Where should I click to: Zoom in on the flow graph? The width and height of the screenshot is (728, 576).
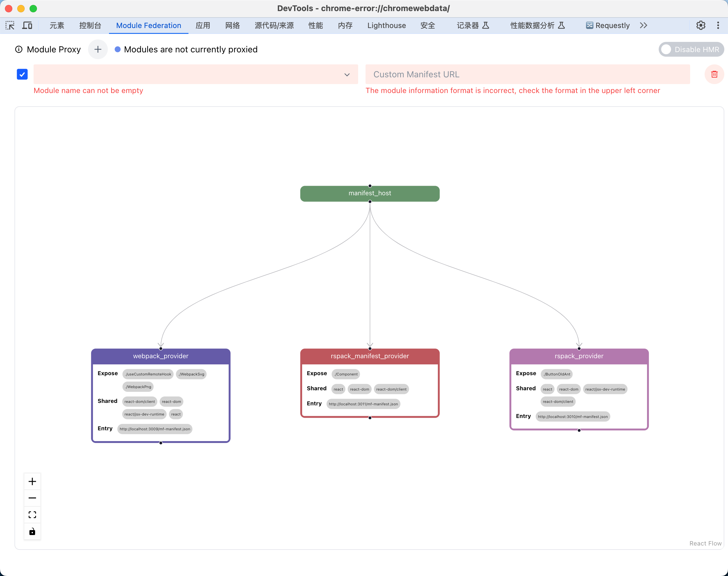coord(32,481)
